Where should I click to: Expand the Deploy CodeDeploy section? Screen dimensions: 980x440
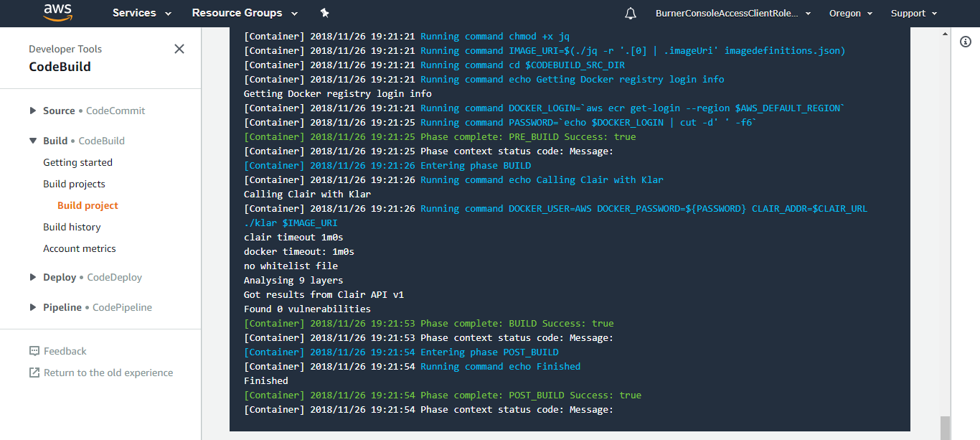coord(85,277)
